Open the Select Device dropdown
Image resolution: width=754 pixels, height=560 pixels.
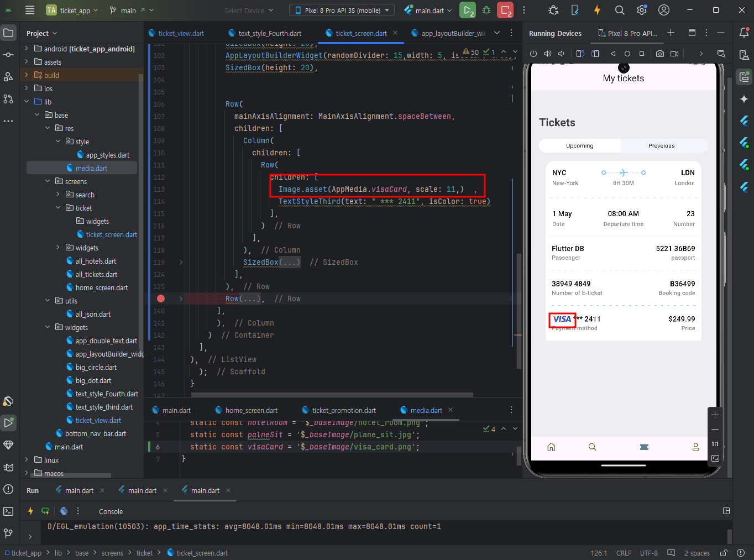pos(248,10)
